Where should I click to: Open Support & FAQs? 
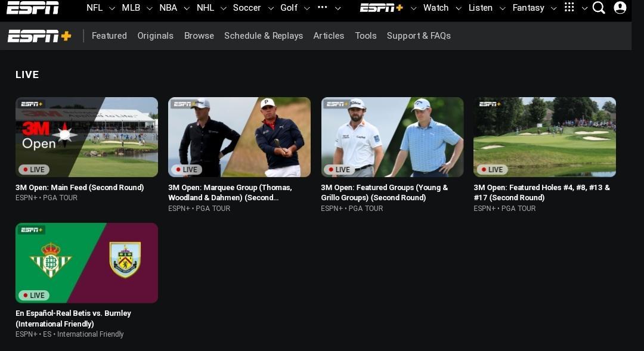click(419, 36)
